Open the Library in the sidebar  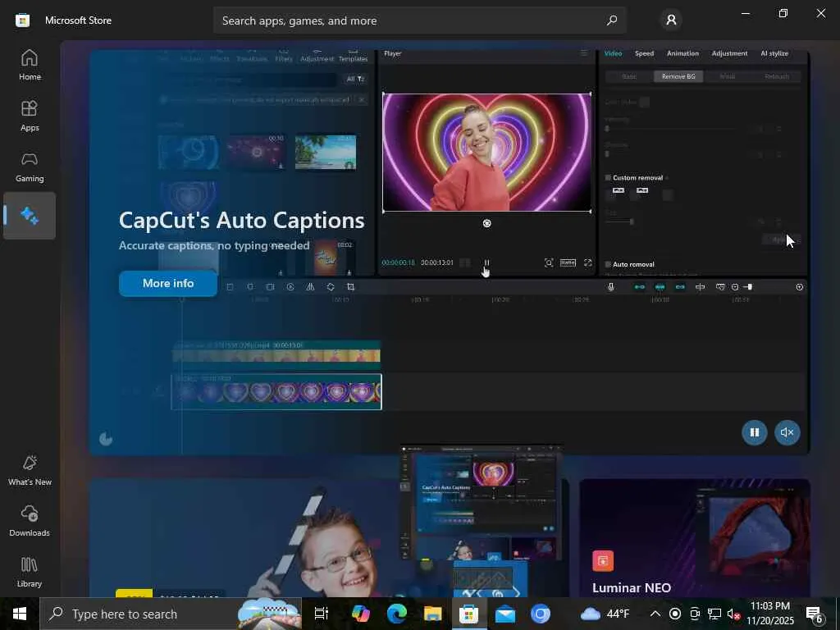30,572
